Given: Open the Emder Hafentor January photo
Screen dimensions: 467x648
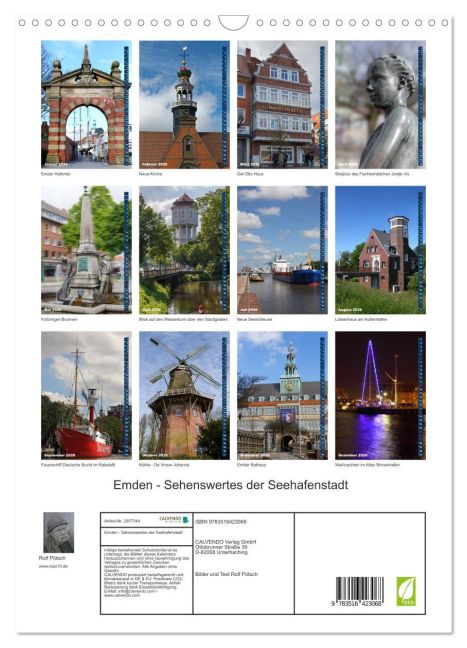Looking at the screenshot, I should click(86, 105).
